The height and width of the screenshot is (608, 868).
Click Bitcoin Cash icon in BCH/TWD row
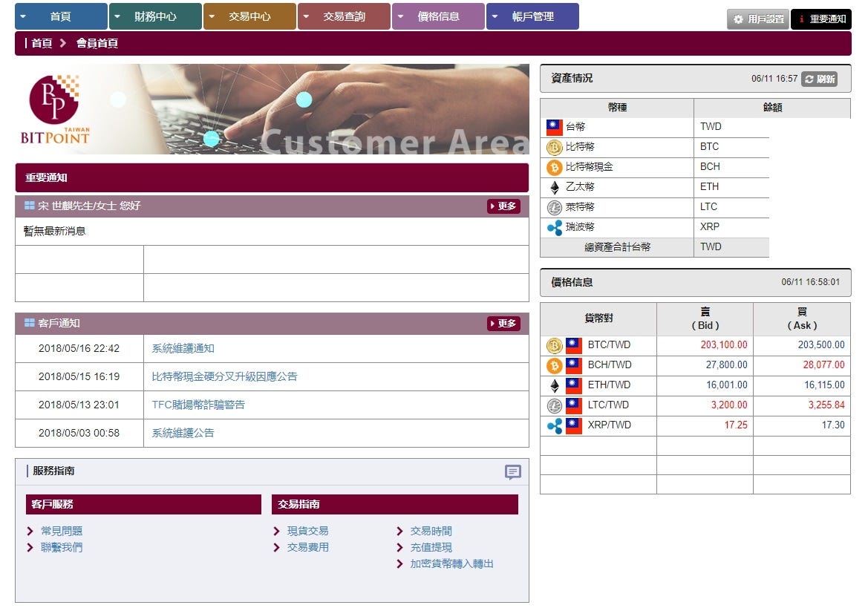(x=555, y=366)
